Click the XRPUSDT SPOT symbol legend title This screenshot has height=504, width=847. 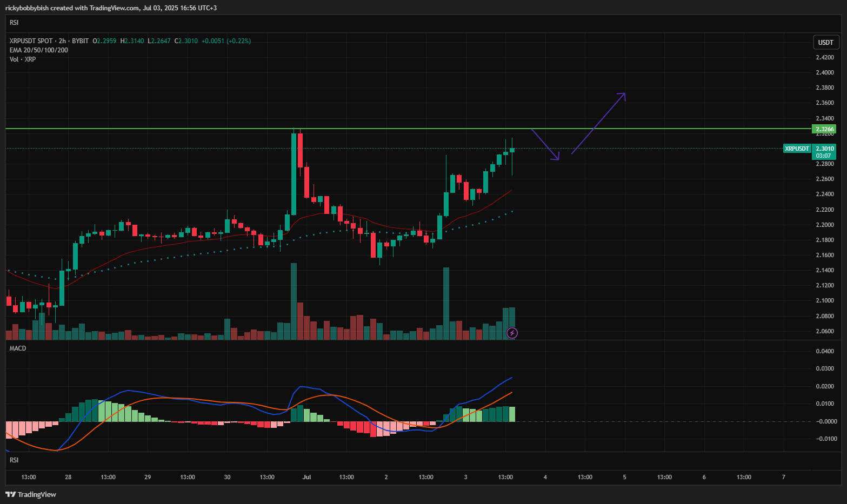pyautogui.click(x=49, y=41)
